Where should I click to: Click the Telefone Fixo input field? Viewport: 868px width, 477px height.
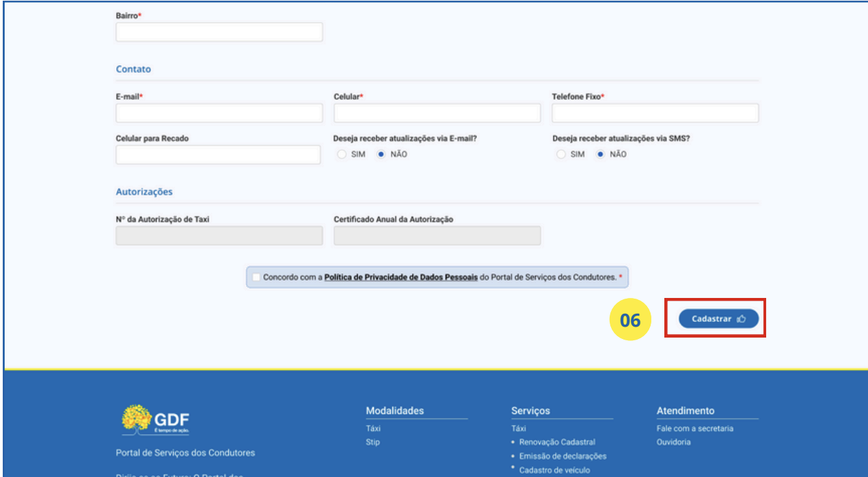tap(655, 113)
